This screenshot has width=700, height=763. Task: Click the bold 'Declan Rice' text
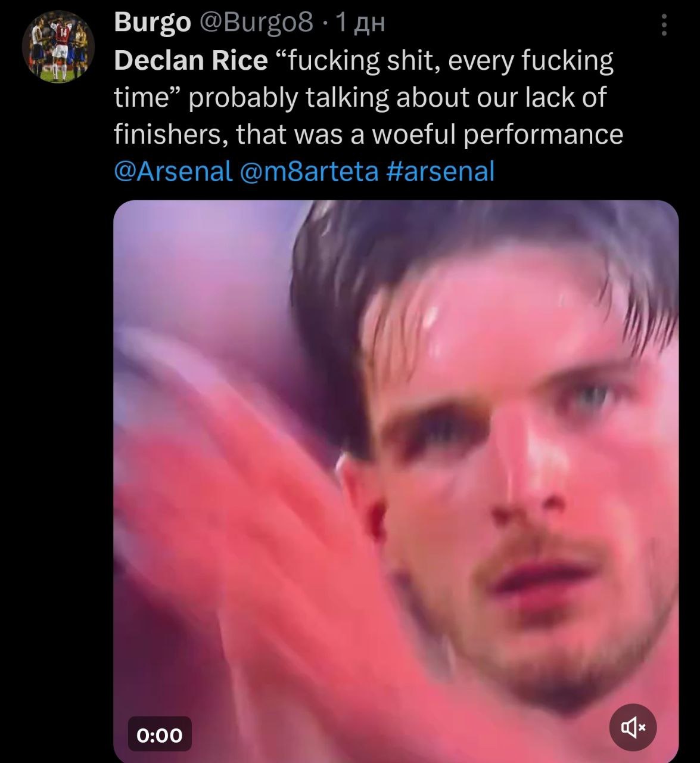point(191,60)
